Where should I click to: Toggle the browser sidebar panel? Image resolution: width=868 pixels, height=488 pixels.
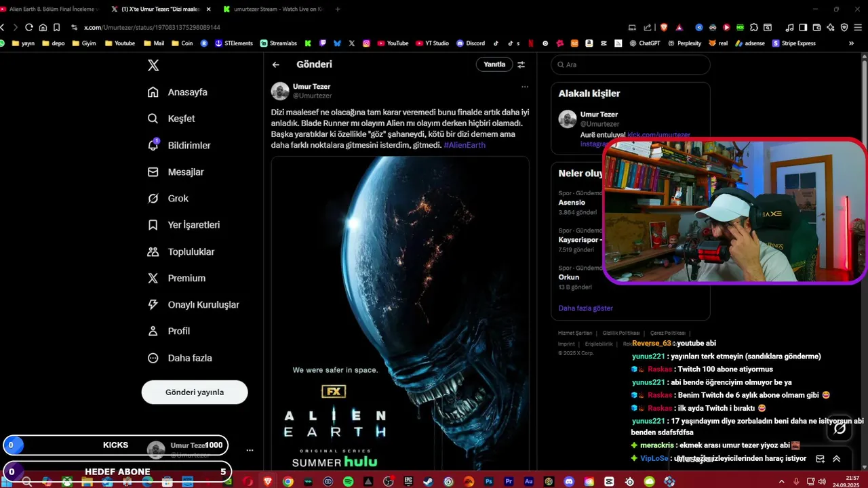[803, 27]
